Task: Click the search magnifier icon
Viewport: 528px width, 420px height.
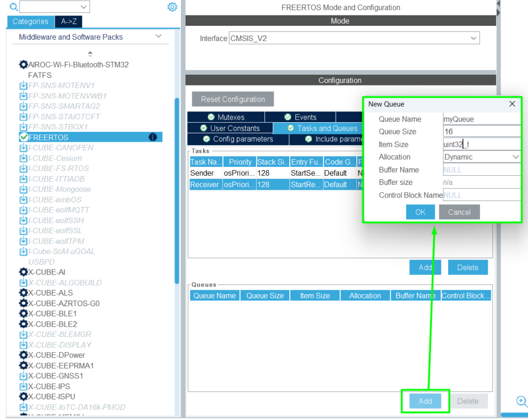Action: (13, 7)
